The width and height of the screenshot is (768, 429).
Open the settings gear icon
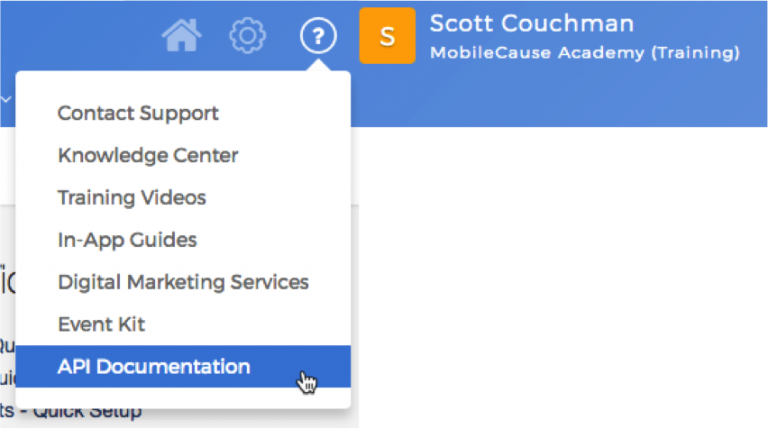[247, 37]
